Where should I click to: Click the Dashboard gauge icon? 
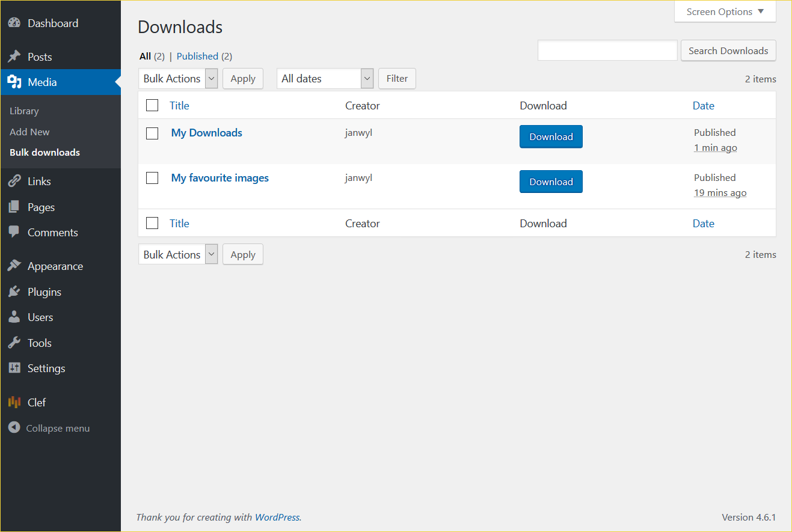(x=14, y=23)
